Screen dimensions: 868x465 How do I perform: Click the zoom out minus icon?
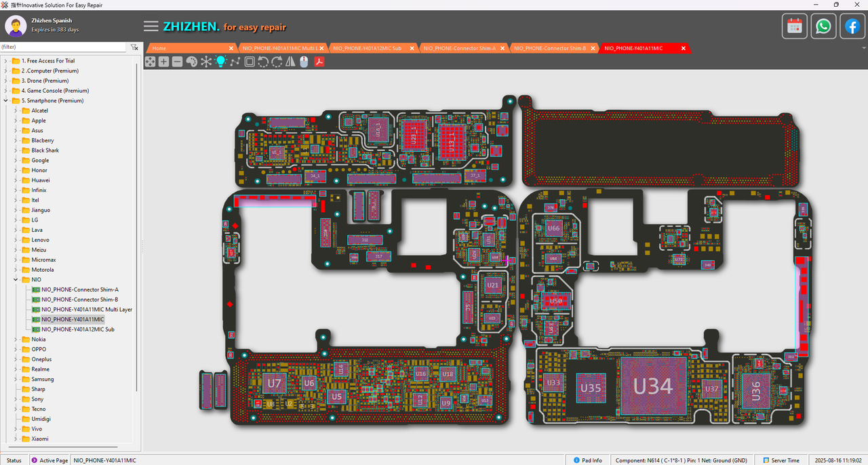pos(177,62)
